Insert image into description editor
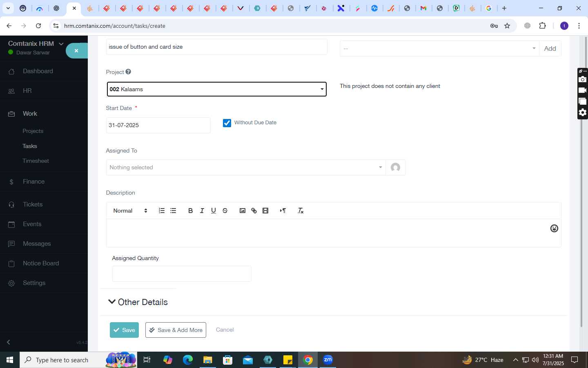The image size is (588, 368). (243, 211)
